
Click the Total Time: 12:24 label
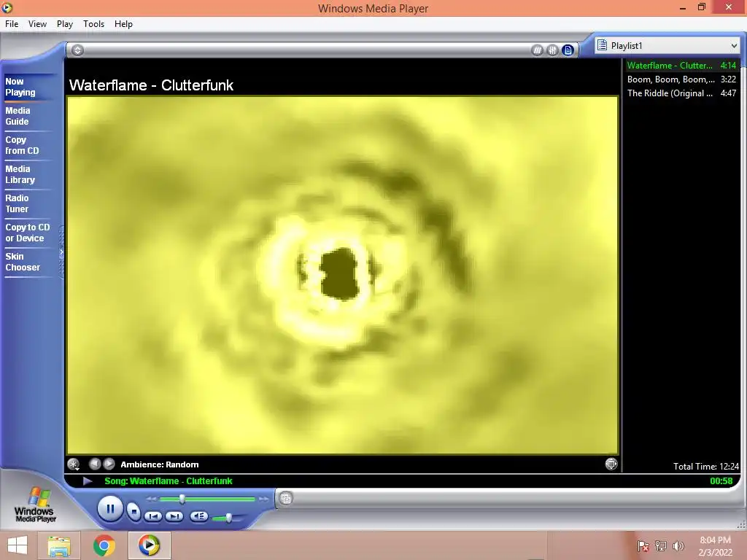705,467
